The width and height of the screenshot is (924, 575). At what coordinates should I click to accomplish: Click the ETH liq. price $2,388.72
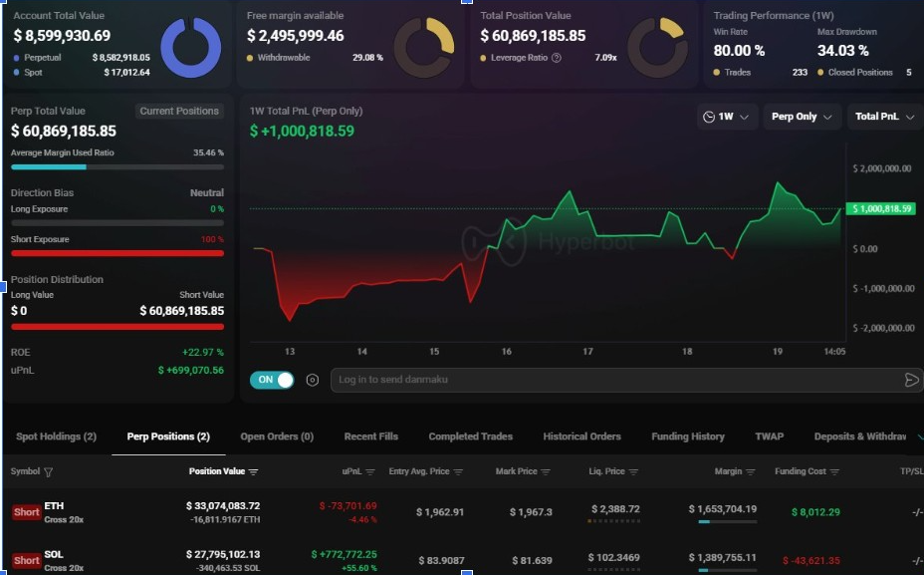(x=615, y=509)
